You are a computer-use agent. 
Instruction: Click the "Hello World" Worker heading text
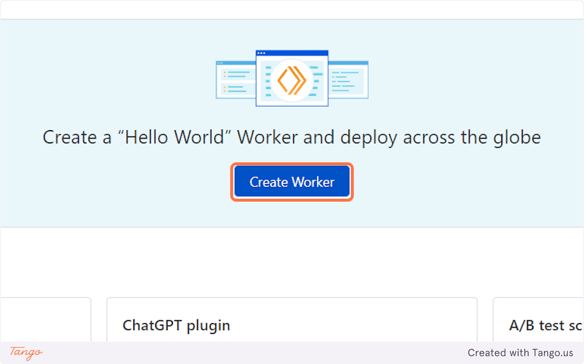click(x=292, y=137)
